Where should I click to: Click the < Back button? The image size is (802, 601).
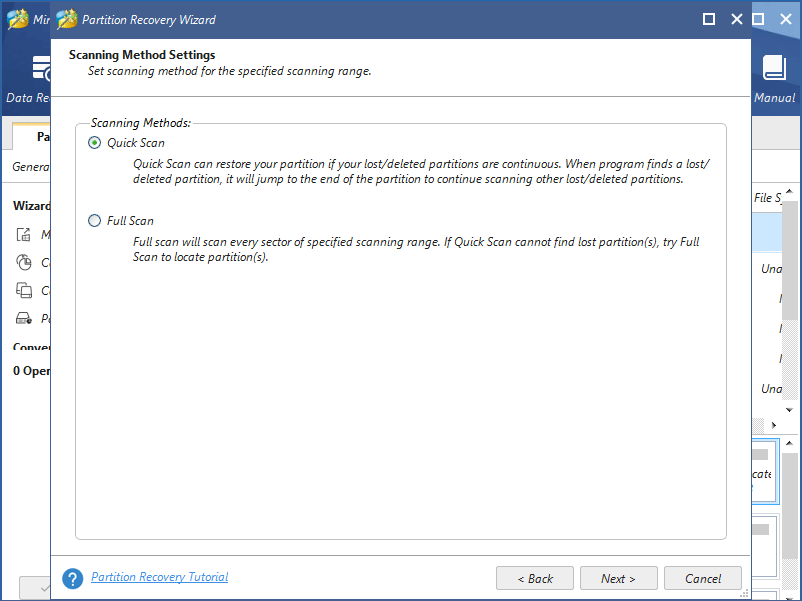[534, 578]
